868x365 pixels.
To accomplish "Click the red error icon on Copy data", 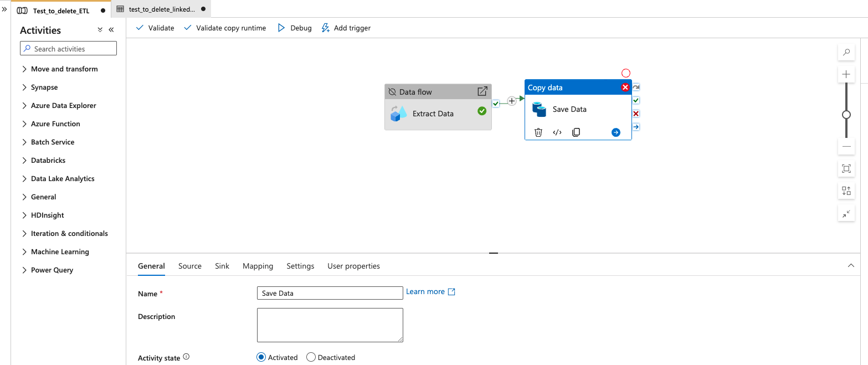I will [x=625, y=88].
